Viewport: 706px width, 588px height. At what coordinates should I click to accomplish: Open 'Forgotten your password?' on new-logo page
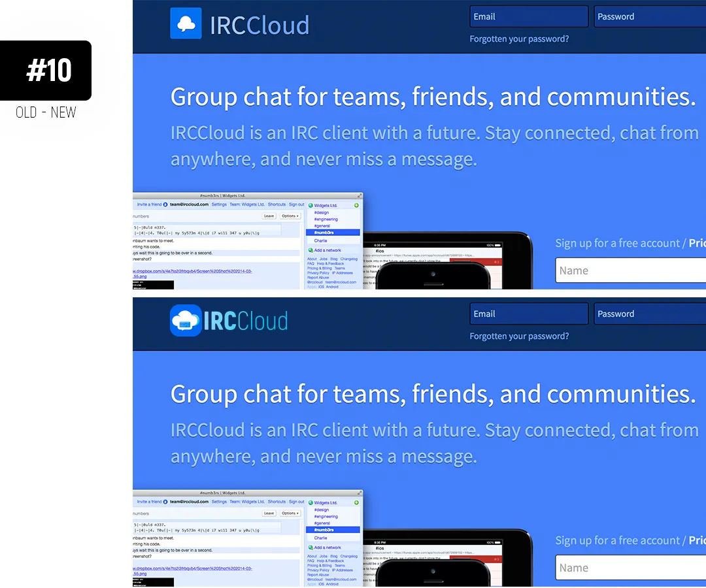point(519,336)
